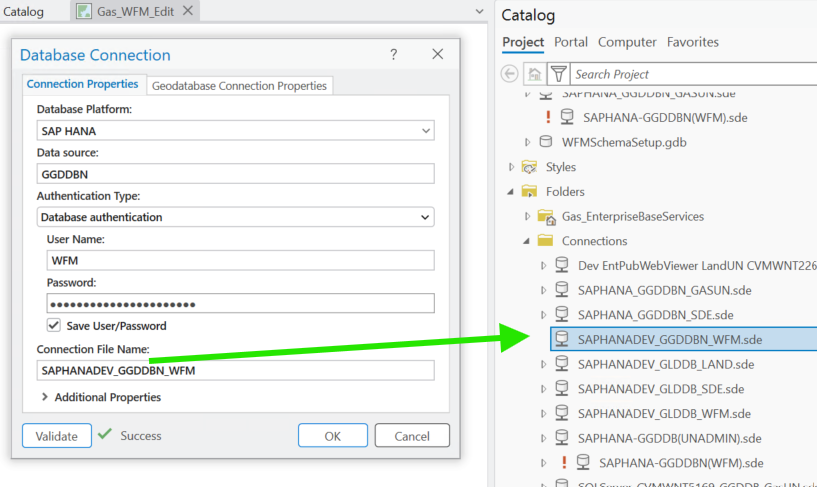Click the Validate button
Image resolution: width=817 pixels, height=487 pixels.
pyautogui.click(x=56, y=435)
